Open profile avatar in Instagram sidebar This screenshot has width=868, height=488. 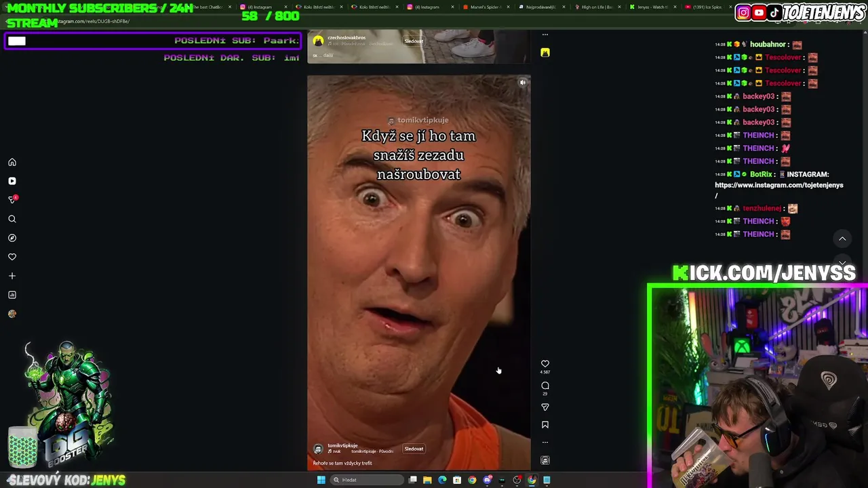click(x=12, y=314)
